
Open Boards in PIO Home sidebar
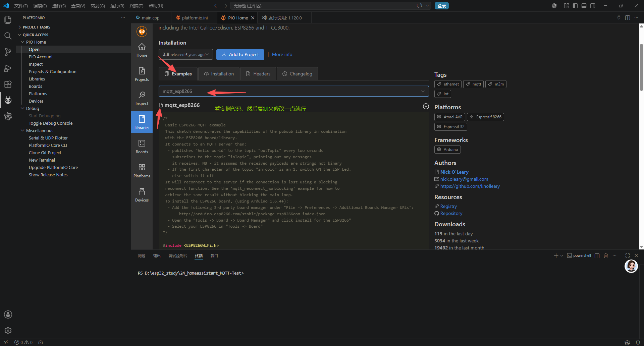tap(142, 147)
